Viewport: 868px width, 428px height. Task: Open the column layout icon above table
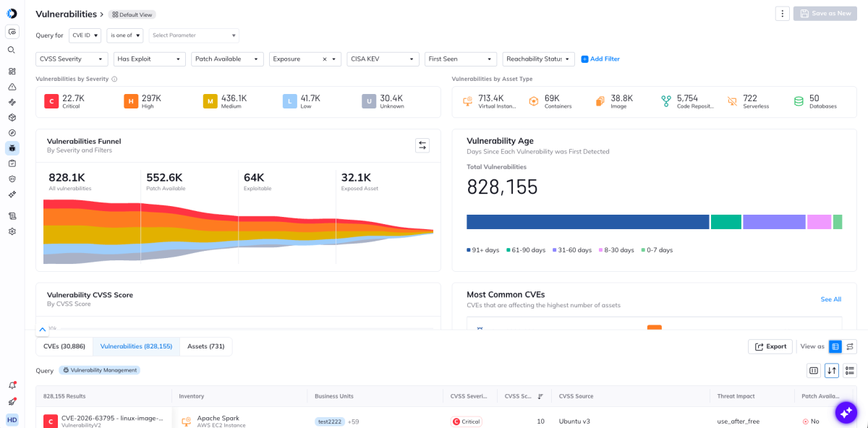click(x=814, y=370)
